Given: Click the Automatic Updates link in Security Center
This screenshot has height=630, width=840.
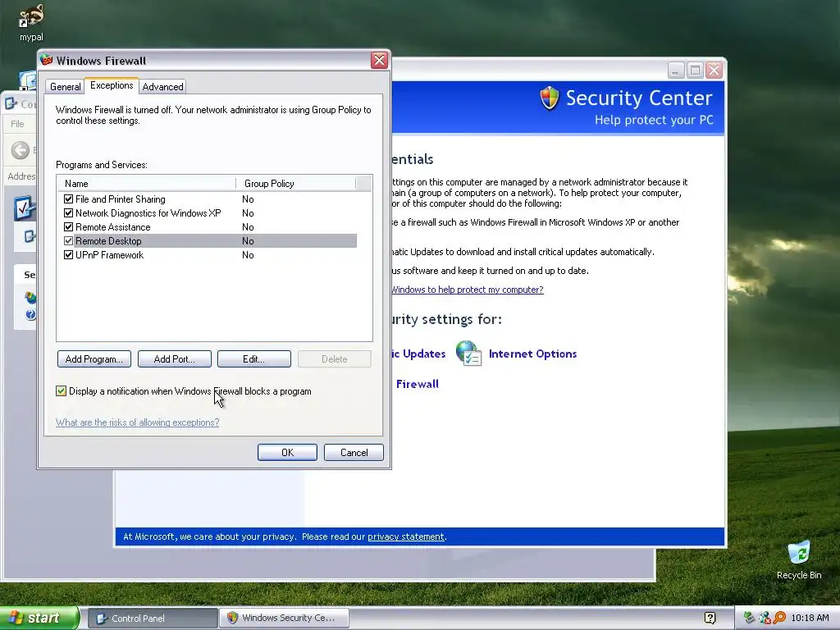Looking at the screenshot, I should (x=418, y=354).
